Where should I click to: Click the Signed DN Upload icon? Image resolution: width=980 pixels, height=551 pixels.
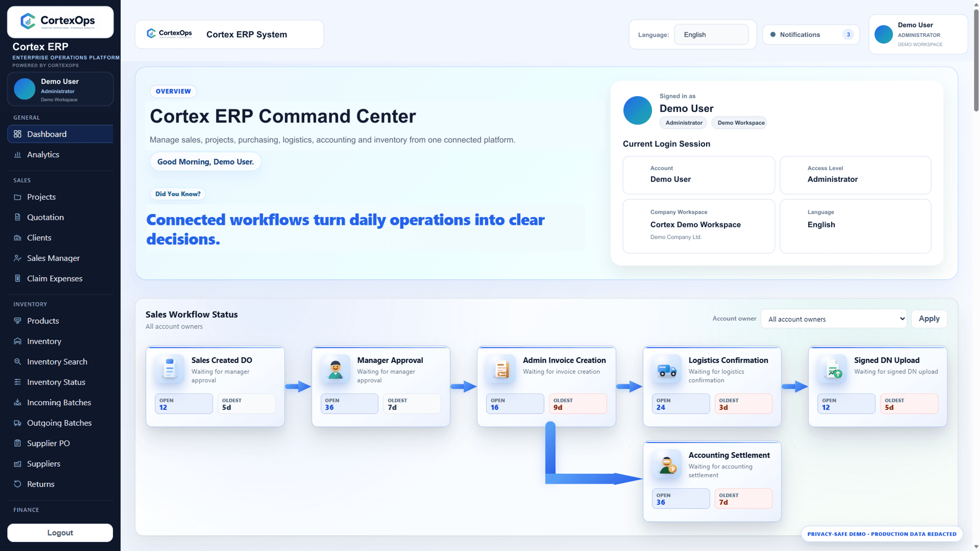[832, 369]
